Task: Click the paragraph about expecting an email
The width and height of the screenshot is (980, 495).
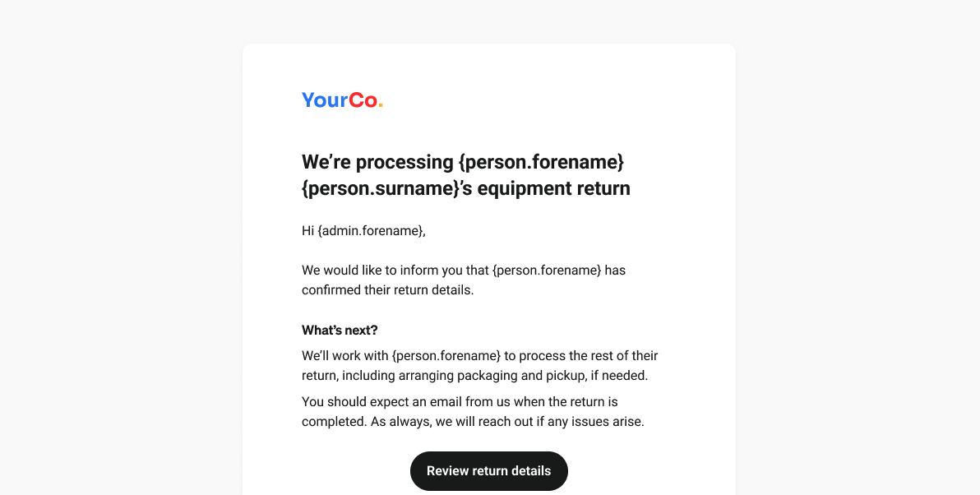Action: pyautogui.click(x=473, y=411)
